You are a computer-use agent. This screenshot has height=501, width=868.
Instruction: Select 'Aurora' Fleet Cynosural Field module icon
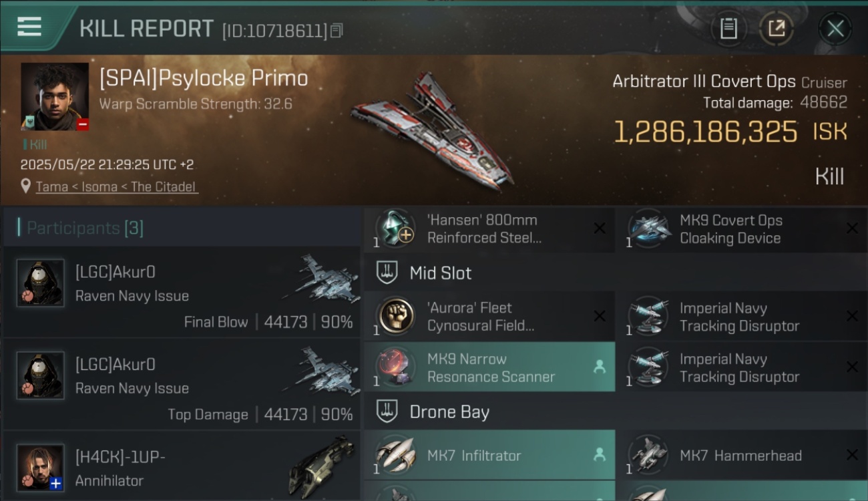[x=397, y=317]
